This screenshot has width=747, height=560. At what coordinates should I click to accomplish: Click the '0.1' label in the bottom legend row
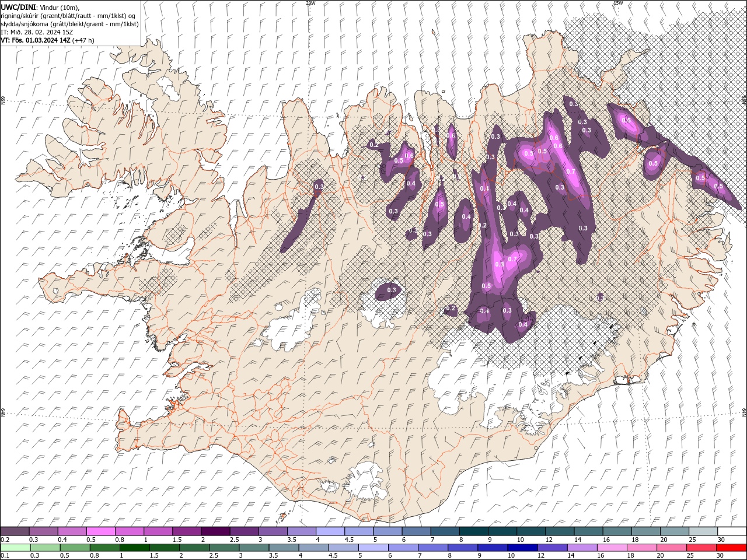5,556
